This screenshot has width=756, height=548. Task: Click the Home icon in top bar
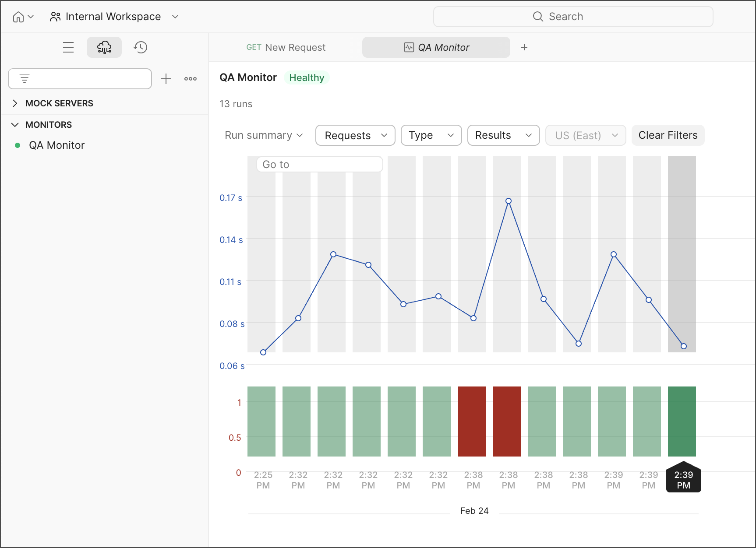(x=18, y=17)
